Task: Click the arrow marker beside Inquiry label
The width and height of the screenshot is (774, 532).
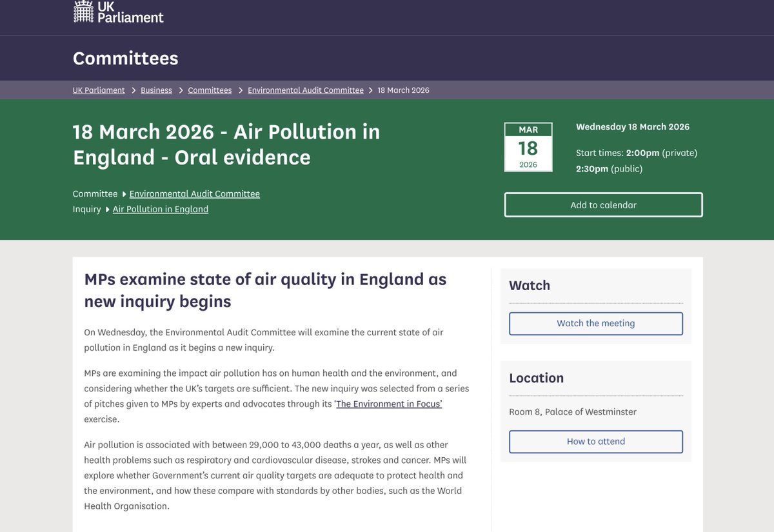Action: tap(107, 209)
